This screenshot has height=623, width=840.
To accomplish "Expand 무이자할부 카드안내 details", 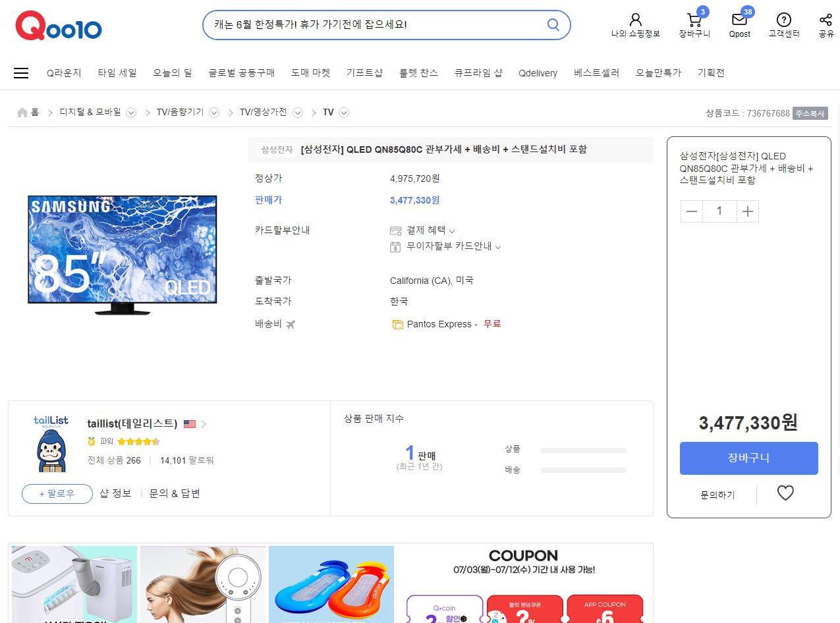I will point(498,247).
